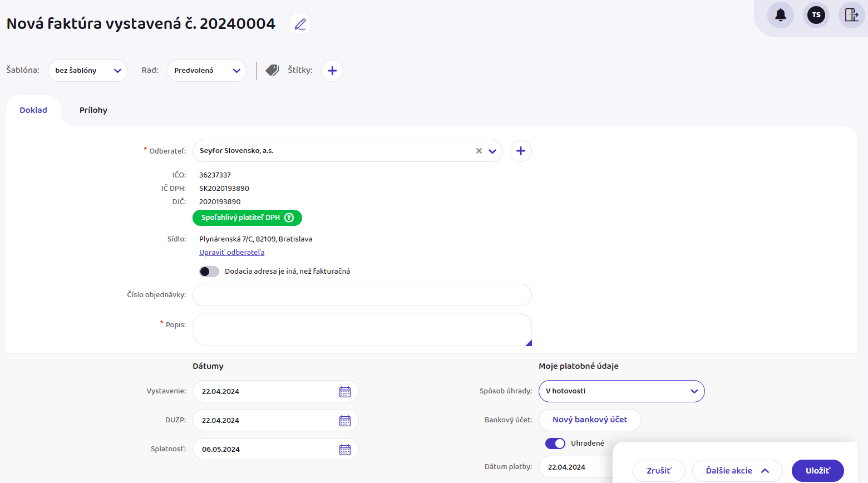This screenshot has width=868, height=483.
Task: Save the invoice with Uložiť
Action: (x=817, y=471)
